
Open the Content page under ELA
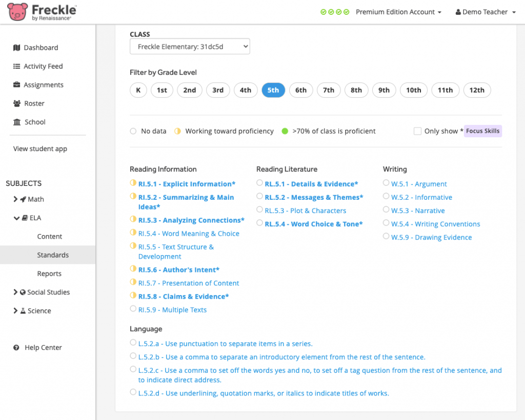pyautogui.click(x=50, y=237)
